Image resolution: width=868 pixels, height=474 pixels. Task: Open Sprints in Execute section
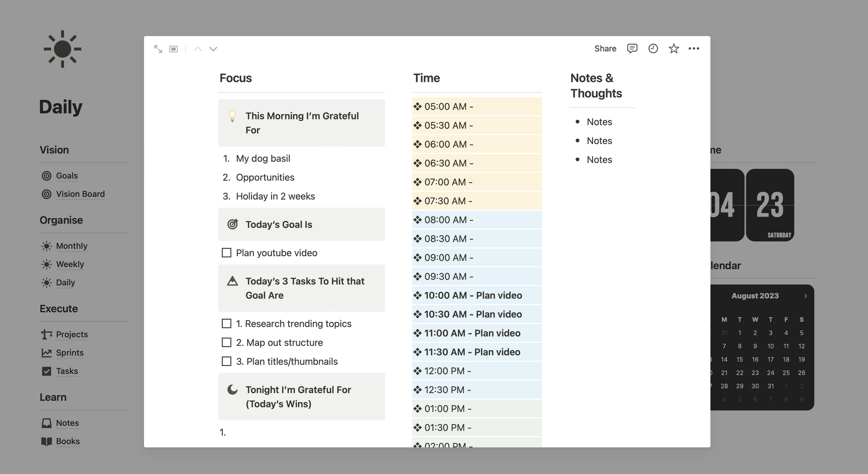tap(69, 352)
